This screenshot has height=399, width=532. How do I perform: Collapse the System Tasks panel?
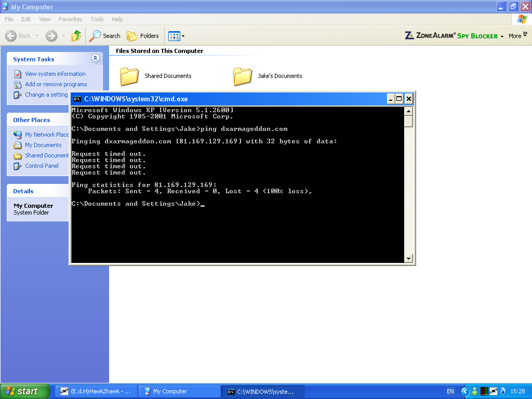[96, 58]
